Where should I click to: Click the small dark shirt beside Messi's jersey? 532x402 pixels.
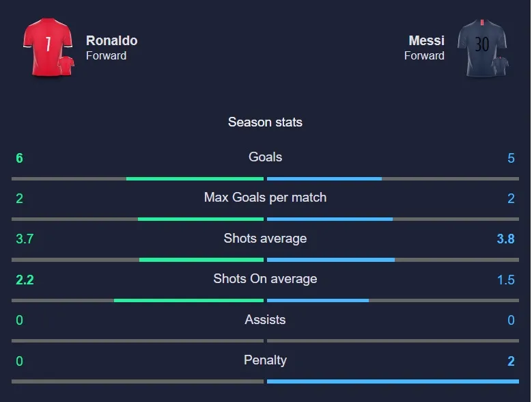click(501, 66)
